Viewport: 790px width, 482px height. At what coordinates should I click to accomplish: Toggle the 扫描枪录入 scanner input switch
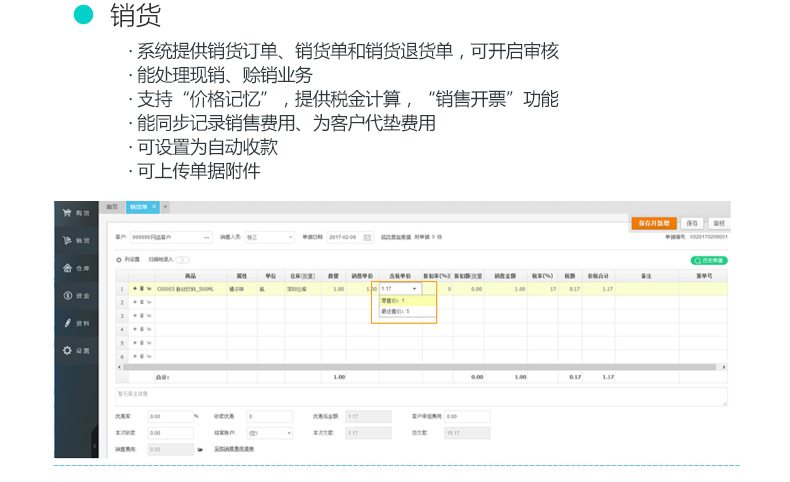183,259
